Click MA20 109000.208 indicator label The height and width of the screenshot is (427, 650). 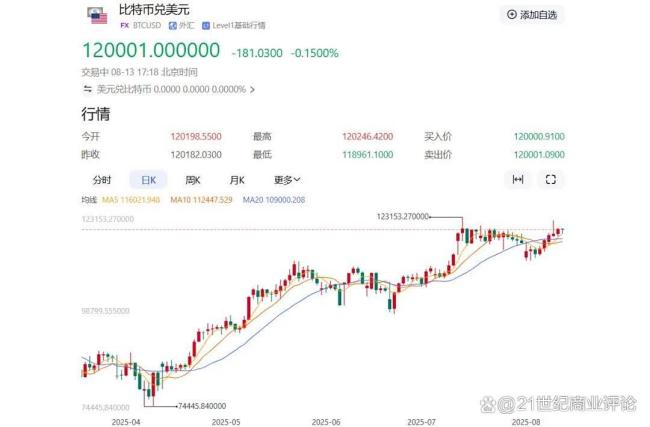pyautogui.click(x=274, y=200)
